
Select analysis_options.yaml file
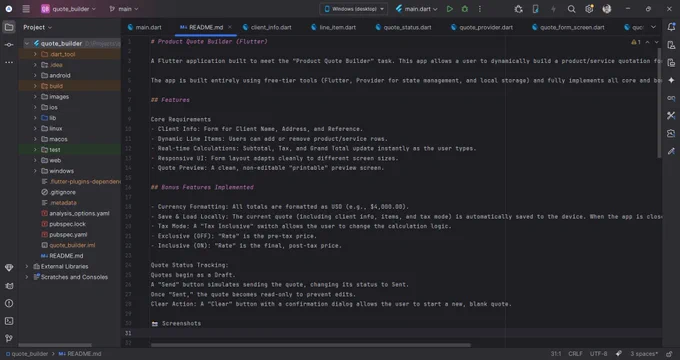75,213
